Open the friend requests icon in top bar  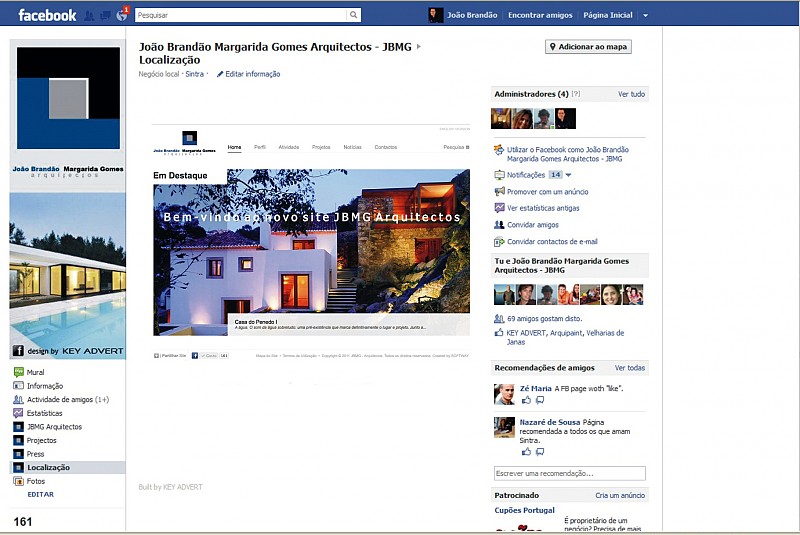click(x=89, y=16)
